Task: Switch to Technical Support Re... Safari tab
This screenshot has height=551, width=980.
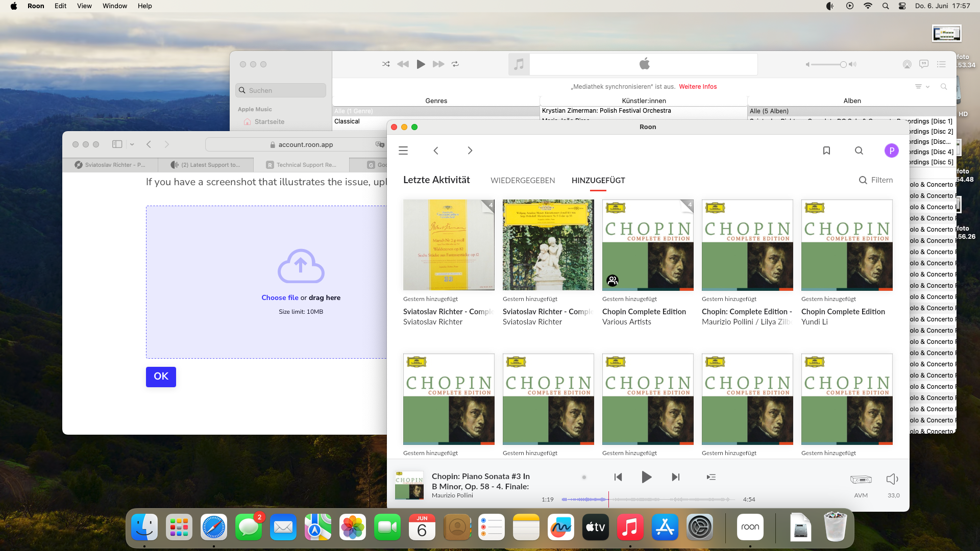Action: pyautogui.click(x=302, y=165)
